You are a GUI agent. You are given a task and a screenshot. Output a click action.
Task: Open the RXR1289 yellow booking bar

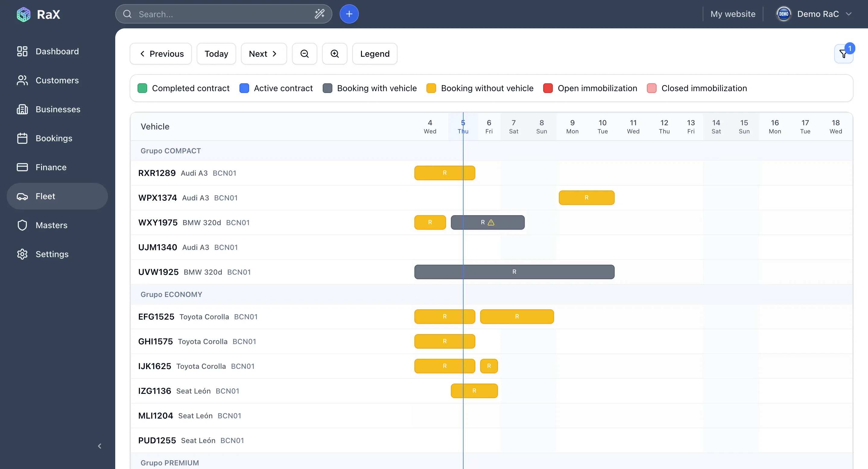pos(445,173)
